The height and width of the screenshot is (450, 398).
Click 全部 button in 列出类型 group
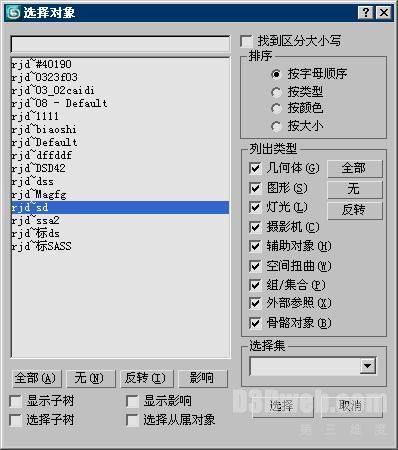click(x=355, y=168)
